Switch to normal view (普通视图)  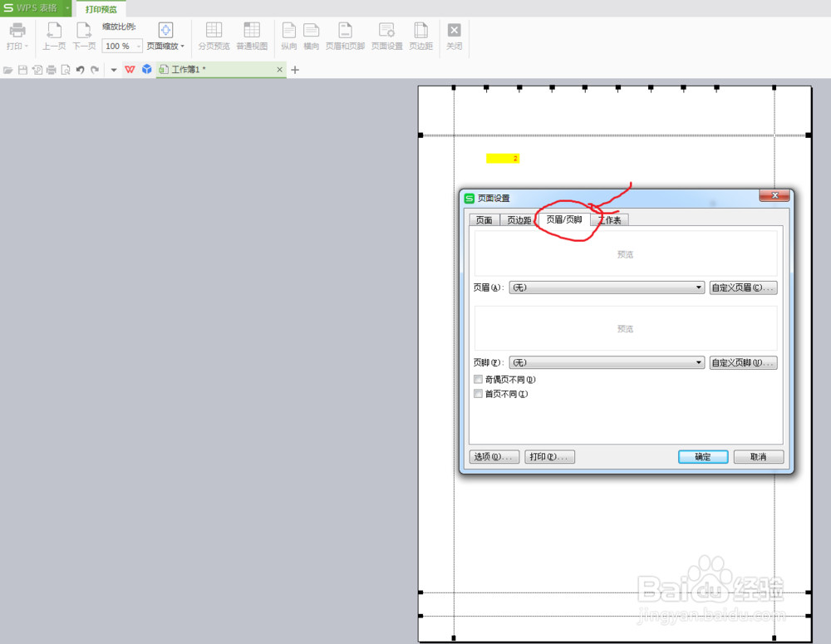pyautogui.click(x=252, y=36)
